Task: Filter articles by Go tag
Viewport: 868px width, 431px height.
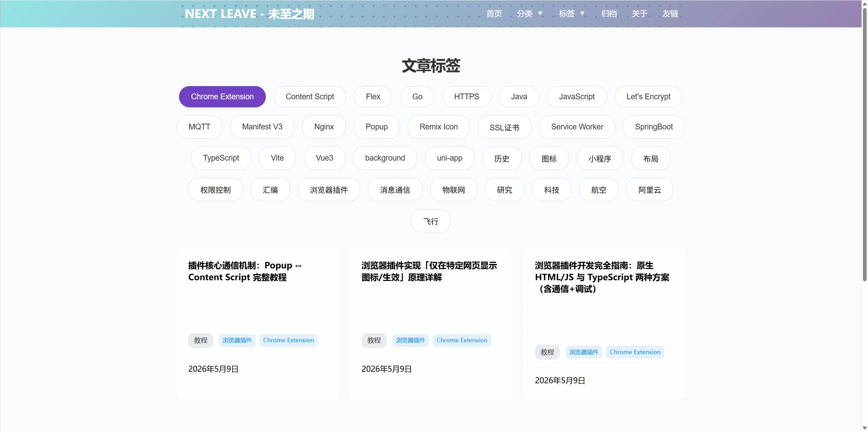Action: [x=417, y=97]
